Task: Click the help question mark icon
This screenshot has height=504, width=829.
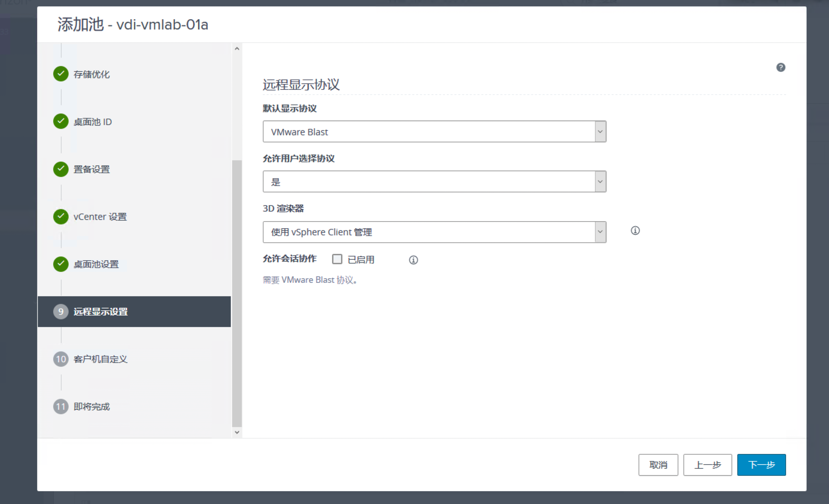Action: click(x=781, y=67)
